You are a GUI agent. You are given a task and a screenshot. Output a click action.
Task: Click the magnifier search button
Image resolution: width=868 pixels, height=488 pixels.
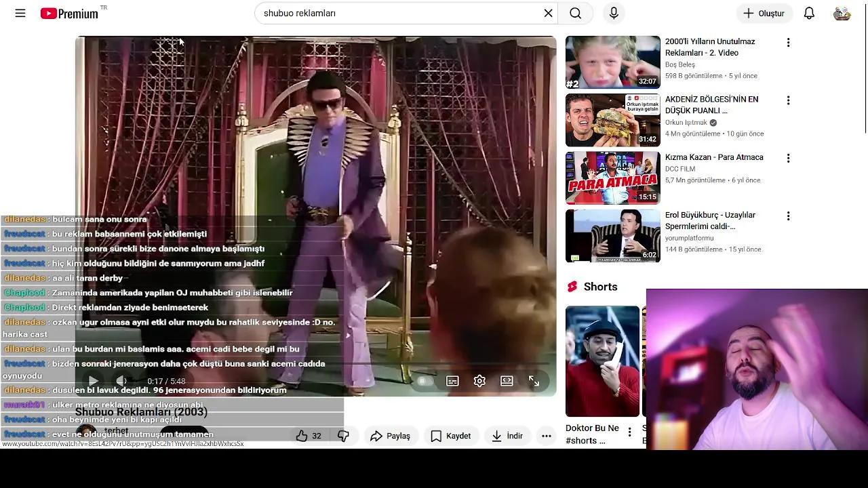coord(575,13)
